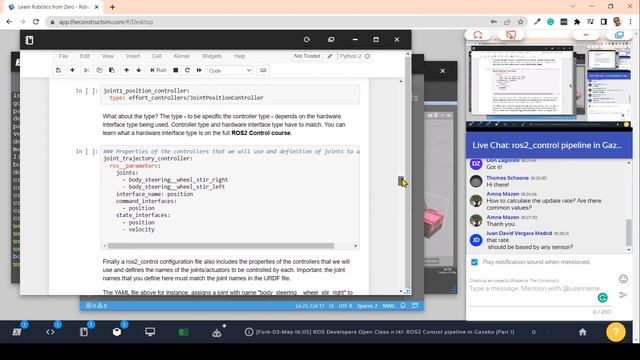Open the emoji picker in live chat
Viewport: 640px width, 360px height.
[x=623, y=279]
